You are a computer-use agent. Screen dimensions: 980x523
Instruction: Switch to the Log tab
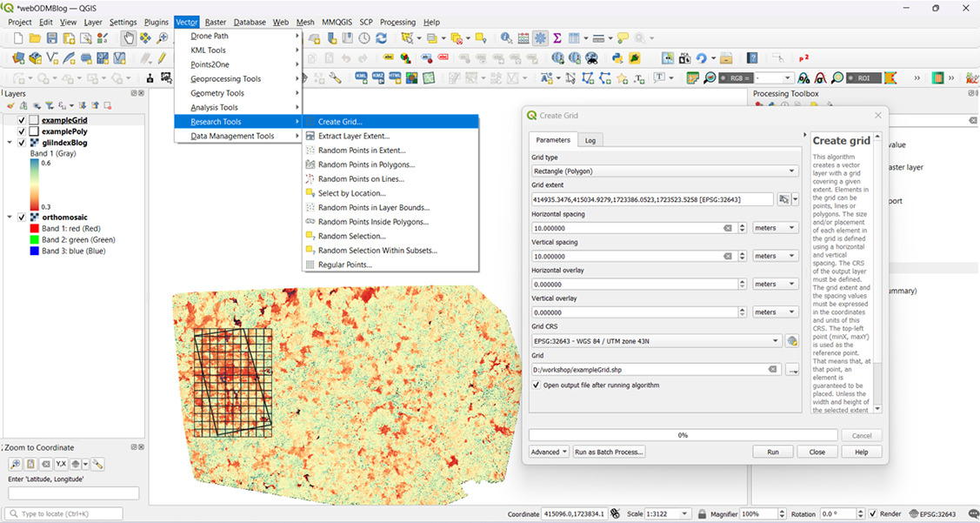(x=590, y=140)
